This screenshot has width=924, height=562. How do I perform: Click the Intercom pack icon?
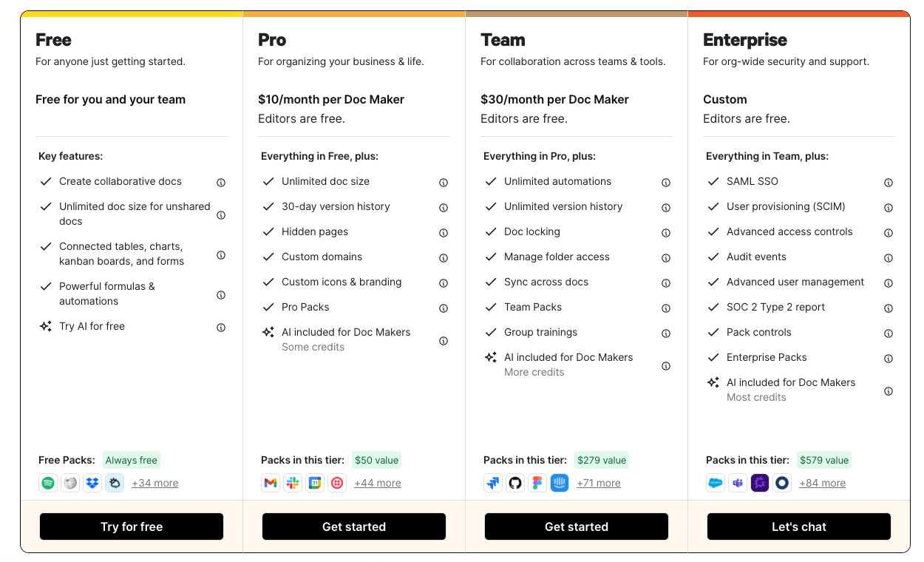point(560,483)
